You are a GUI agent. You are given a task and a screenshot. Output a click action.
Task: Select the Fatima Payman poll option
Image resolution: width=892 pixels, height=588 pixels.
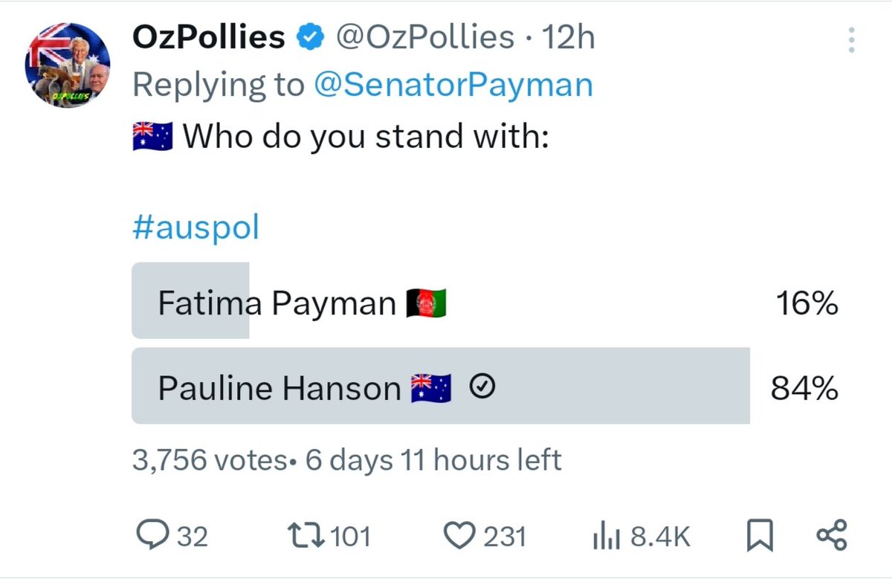(x=485, y=303)
